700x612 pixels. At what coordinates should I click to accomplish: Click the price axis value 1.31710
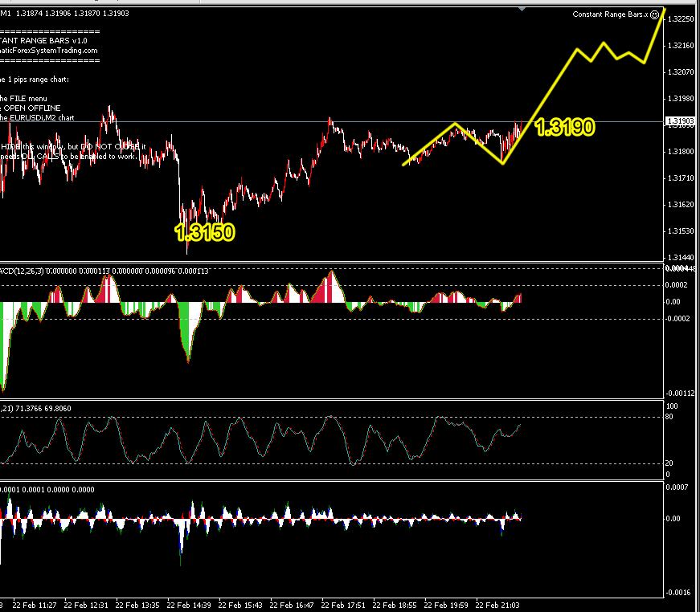pos(682,178)
